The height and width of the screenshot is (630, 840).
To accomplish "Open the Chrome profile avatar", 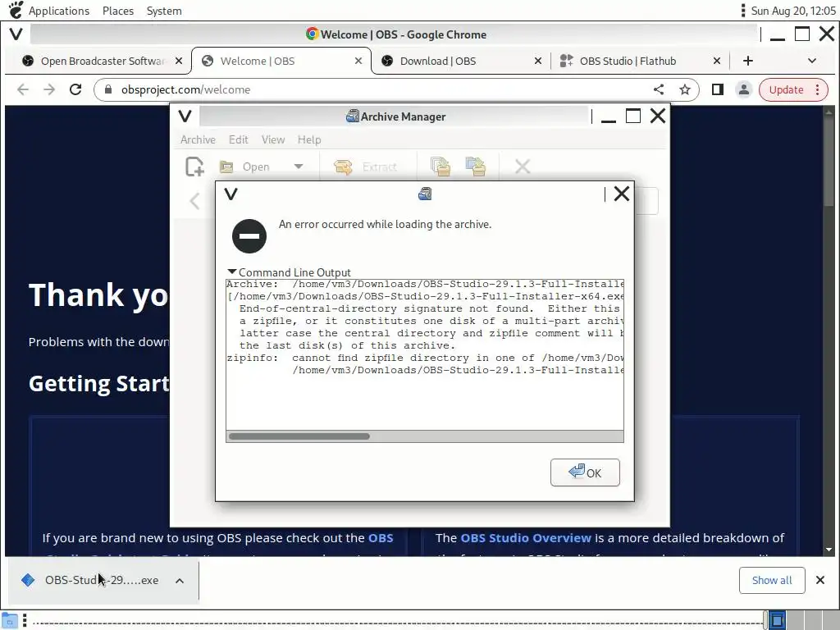I will [743, 89].
